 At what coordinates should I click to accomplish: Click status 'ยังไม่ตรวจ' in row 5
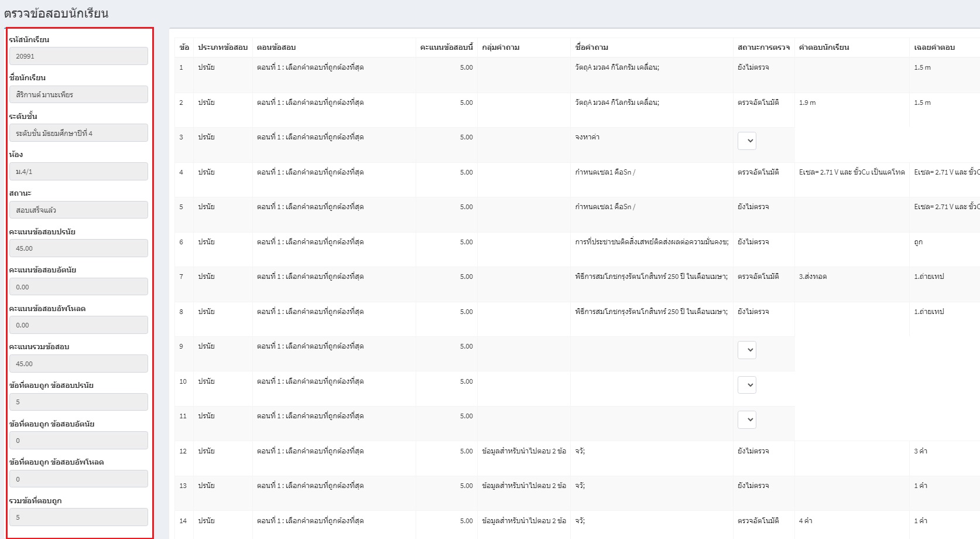tap(753, 207)
